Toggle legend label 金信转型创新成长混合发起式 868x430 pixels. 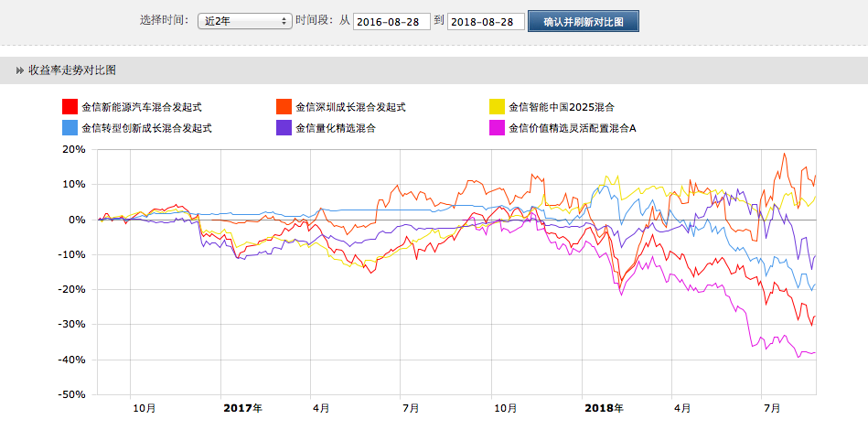point(146,128)
